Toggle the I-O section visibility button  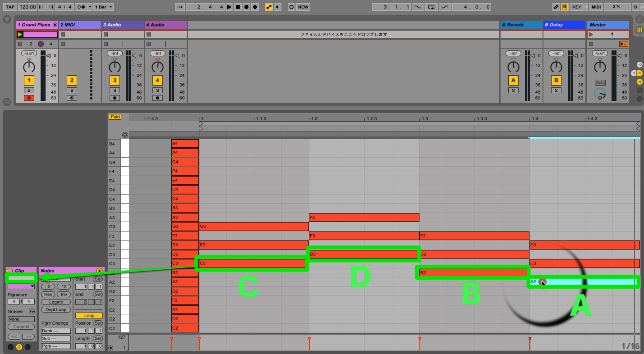pos(639,65)
